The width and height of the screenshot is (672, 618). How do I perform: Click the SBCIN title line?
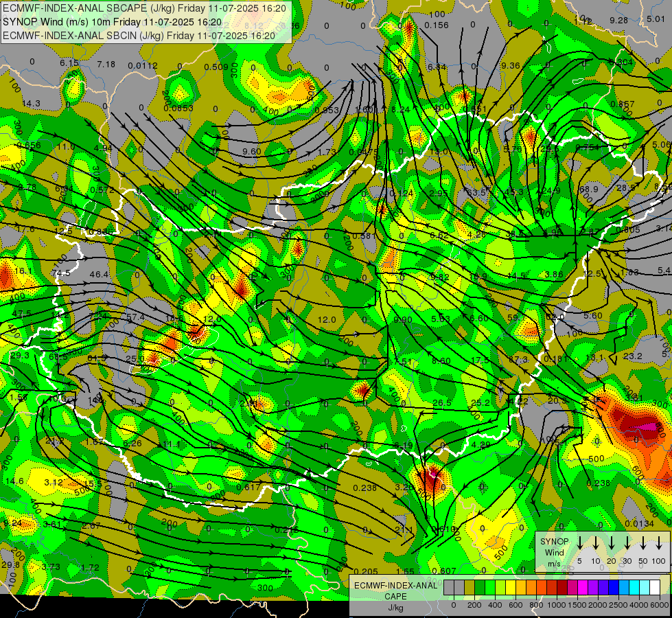point(139,36)
